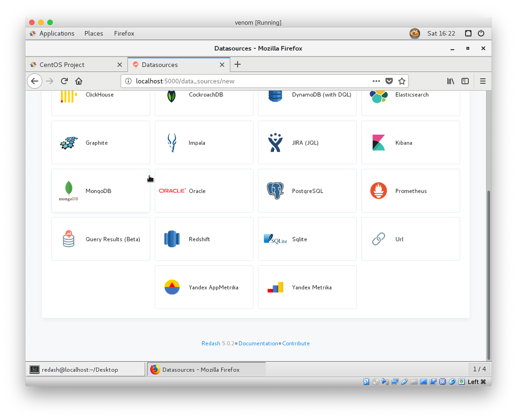This screenshot has height=420, width=517.
Task: Open the Firefox hamburger menu
Action: point(483,81)
